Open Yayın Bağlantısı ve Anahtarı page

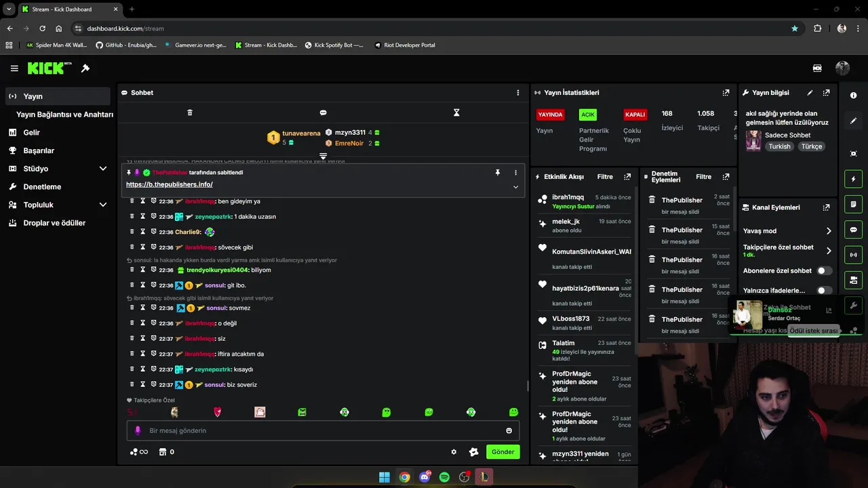64,115
